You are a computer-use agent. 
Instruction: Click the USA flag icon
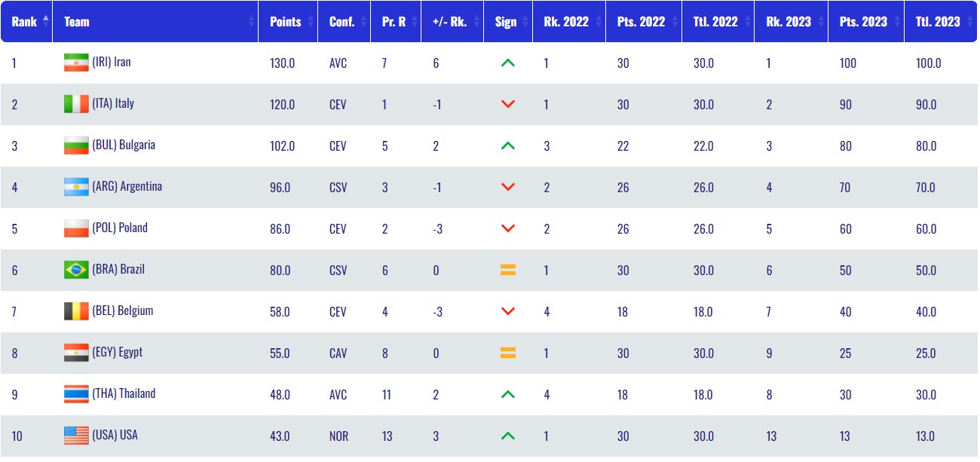tap(76, 436)
